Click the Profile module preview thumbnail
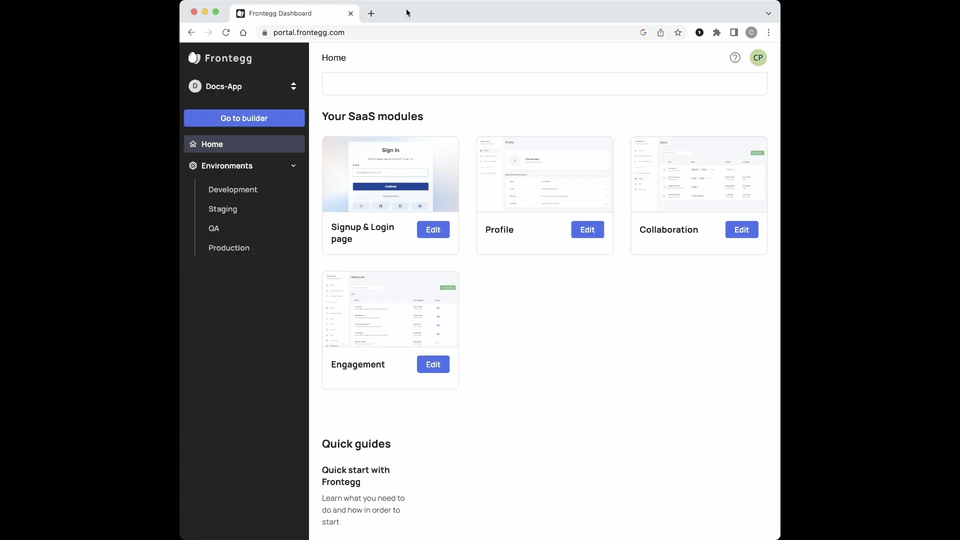This screenshot has height=540, width=960. 545,174
